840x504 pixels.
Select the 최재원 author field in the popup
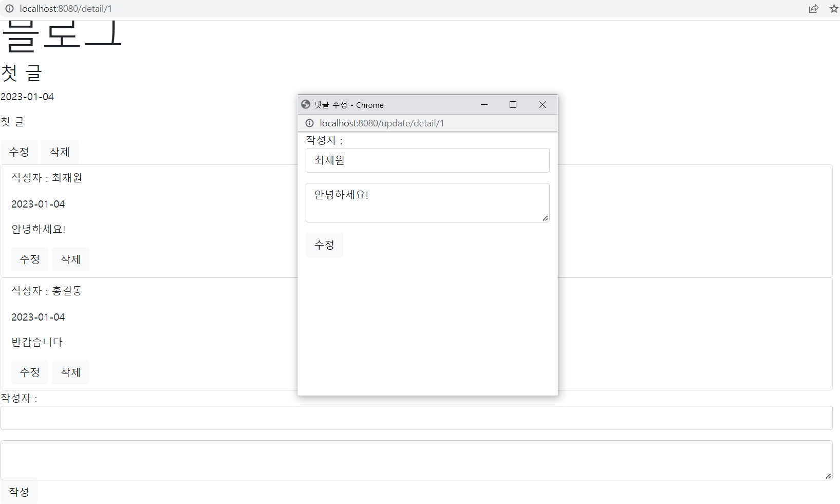tap(427, 160)
